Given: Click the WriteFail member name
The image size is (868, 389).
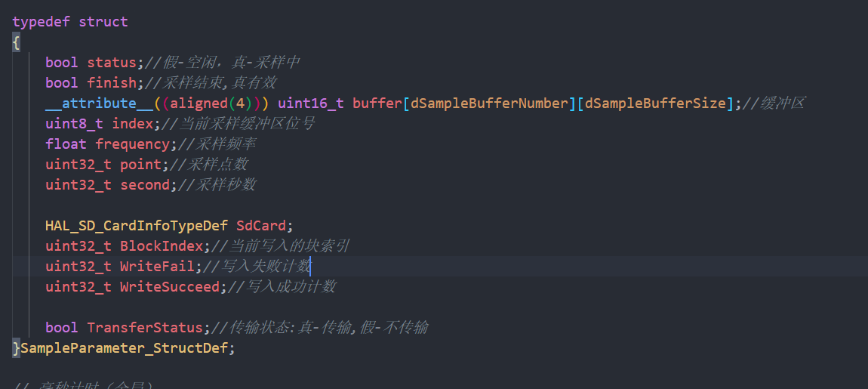Looking at the screenshot, I should [157, 267].
